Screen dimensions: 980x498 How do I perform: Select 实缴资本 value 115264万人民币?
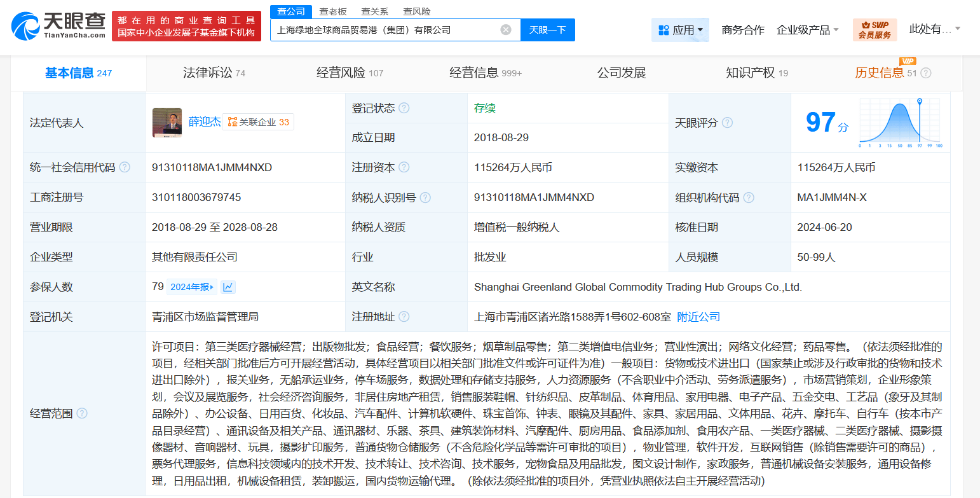tap(836, 167)
